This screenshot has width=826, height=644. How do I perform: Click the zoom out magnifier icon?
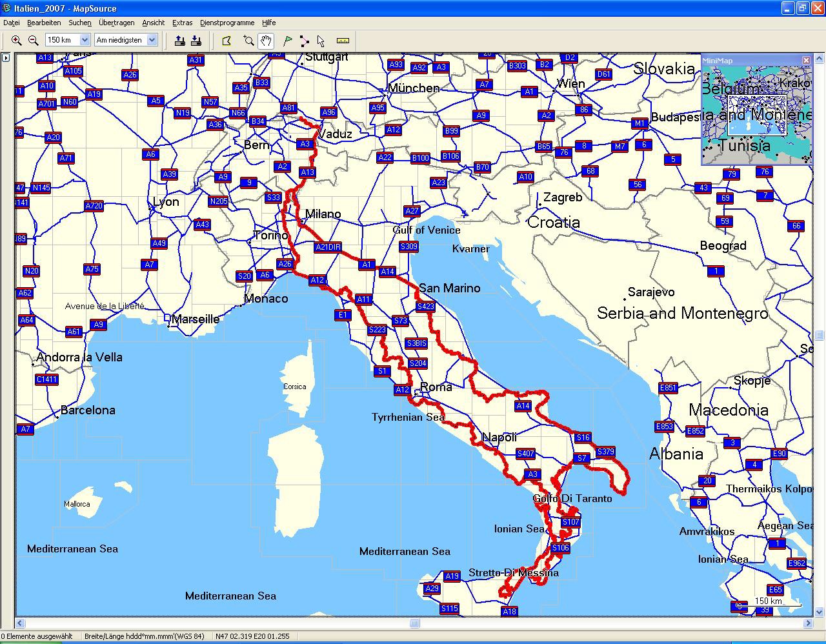point(33,41)
